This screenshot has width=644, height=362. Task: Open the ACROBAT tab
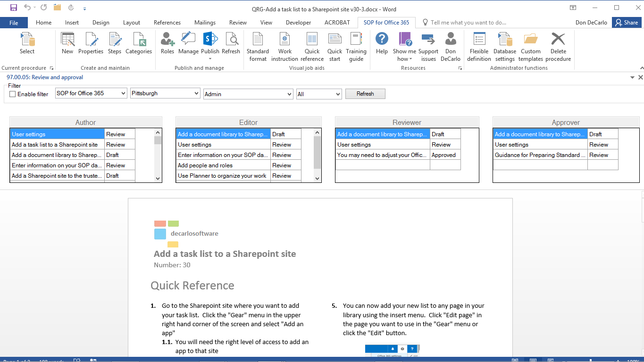coord(336,22)
